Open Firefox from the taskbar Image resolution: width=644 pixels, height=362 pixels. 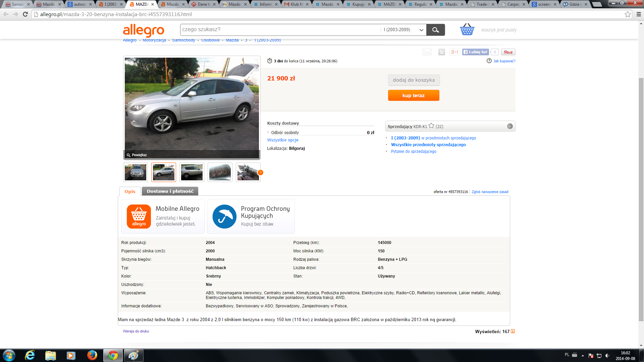(x=92, y=355)
